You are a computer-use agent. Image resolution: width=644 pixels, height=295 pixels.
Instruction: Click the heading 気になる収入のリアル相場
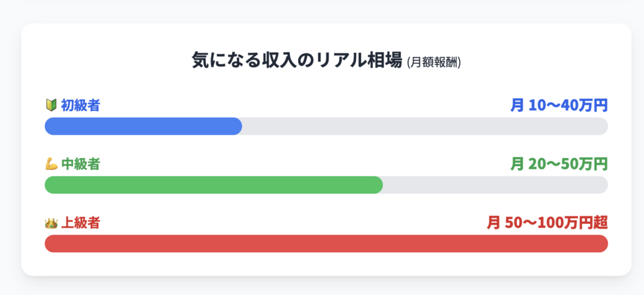(297, 61)
